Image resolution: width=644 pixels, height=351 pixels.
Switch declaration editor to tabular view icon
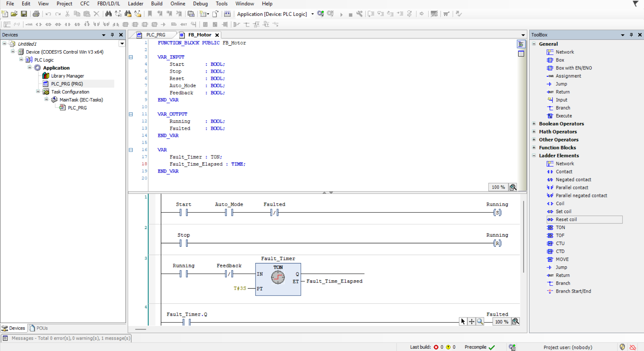tap(521, 54)
